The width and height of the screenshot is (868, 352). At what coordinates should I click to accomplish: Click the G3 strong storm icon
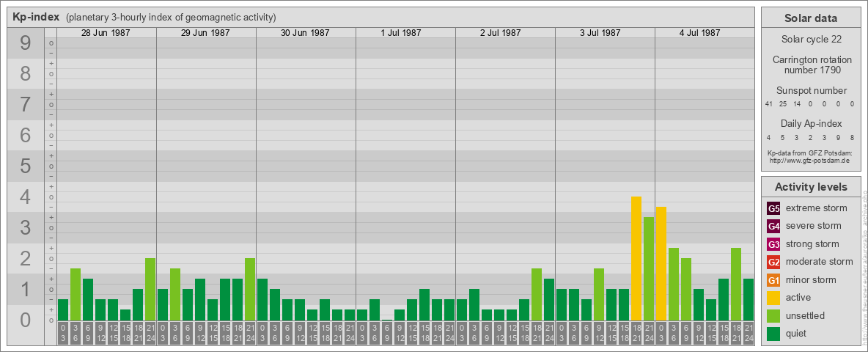click(773, 244)
